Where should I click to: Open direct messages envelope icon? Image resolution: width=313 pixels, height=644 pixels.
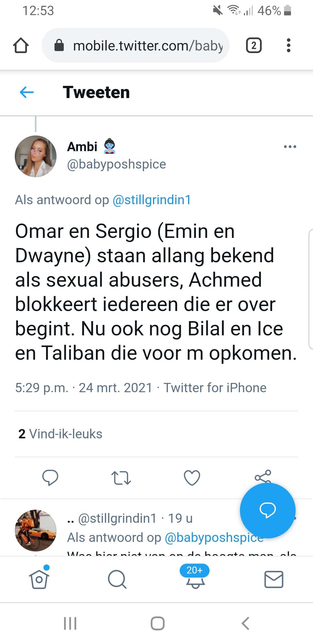[274, 579]
